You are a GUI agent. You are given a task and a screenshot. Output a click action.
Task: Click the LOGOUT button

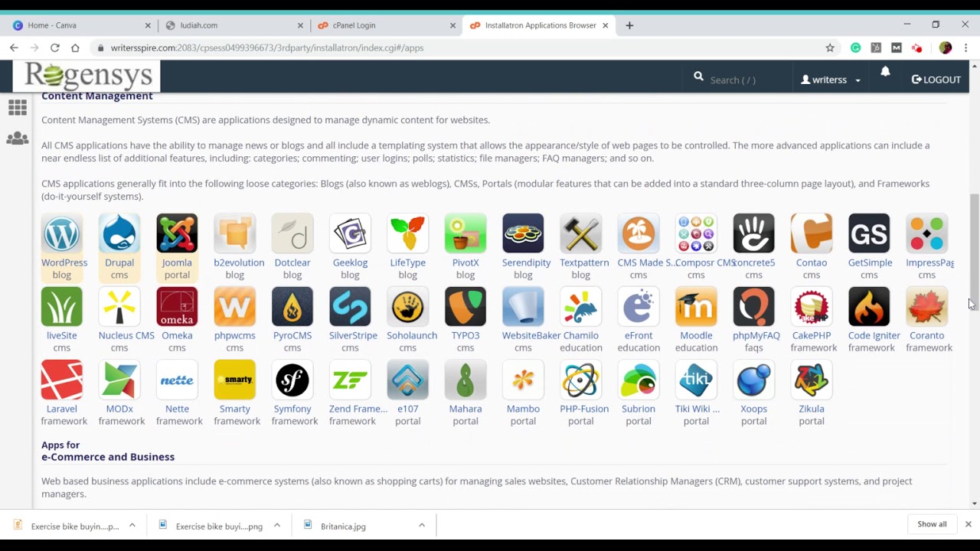(x=936, y=80)
